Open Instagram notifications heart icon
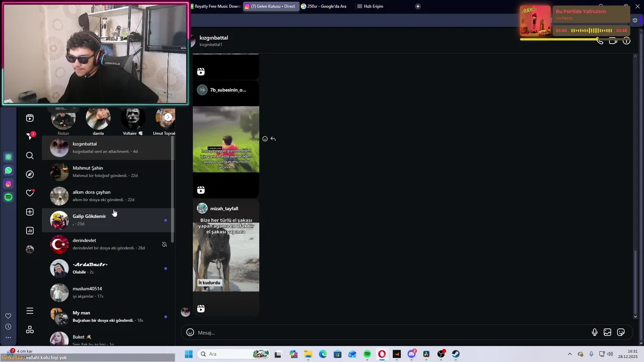 [x=30, y=193]
